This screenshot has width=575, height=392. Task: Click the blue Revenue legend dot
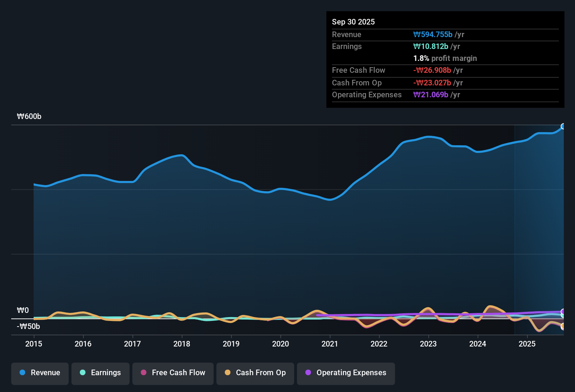22,372
